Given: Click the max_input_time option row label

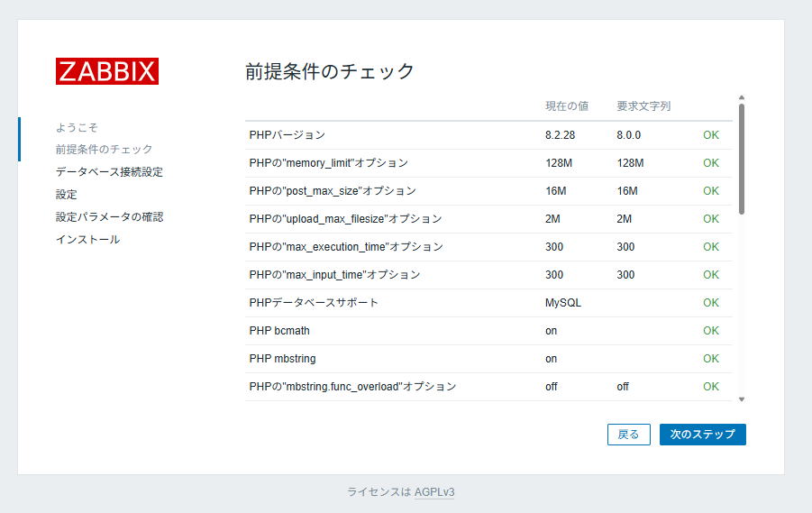Looking at the screenshot, I should tap(334, 275).
